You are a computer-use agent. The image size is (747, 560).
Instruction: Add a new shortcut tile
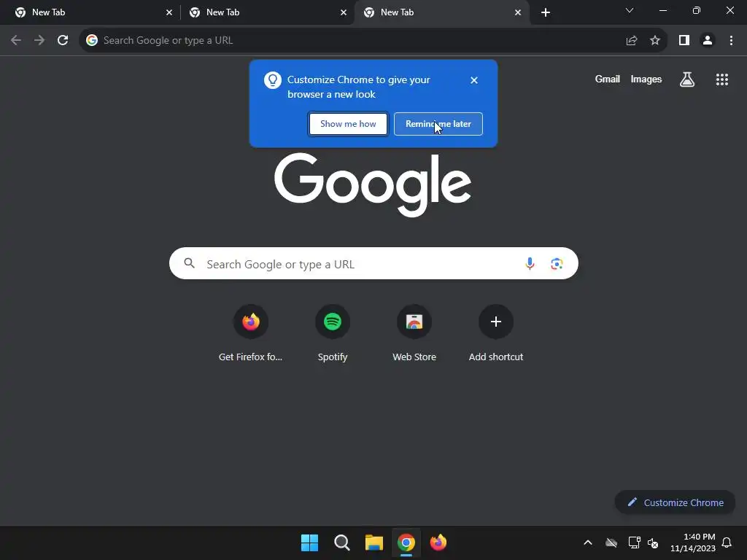click(x=496, y=333)
